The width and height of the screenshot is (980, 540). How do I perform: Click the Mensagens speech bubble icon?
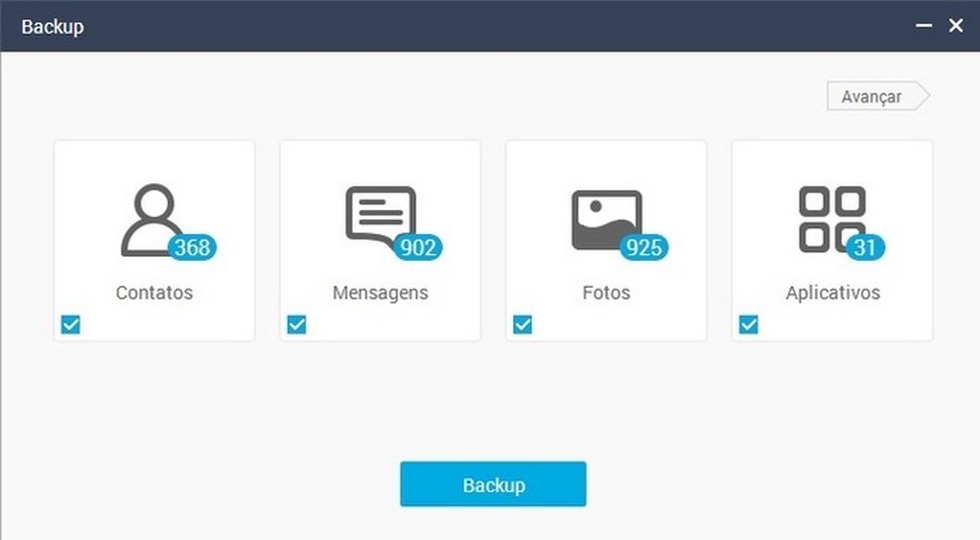coord(380,217)
